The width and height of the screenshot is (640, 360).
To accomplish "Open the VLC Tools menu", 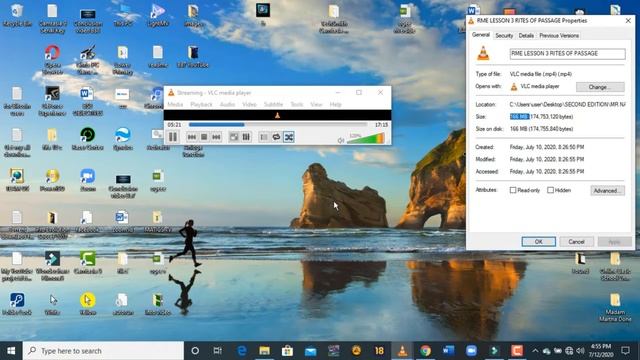I will tap(297, 104).
